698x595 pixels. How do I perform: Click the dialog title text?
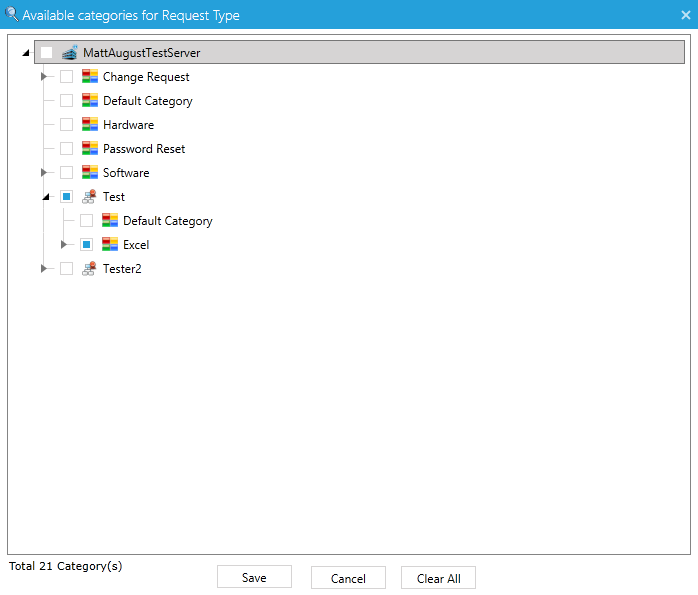[131, 15]
